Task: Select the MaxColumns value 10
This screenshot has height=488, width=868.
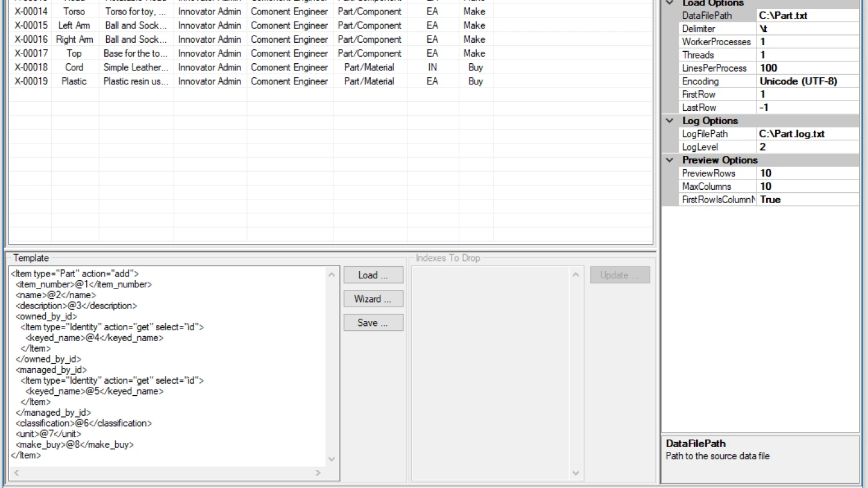Action: [x=808, y=187]
